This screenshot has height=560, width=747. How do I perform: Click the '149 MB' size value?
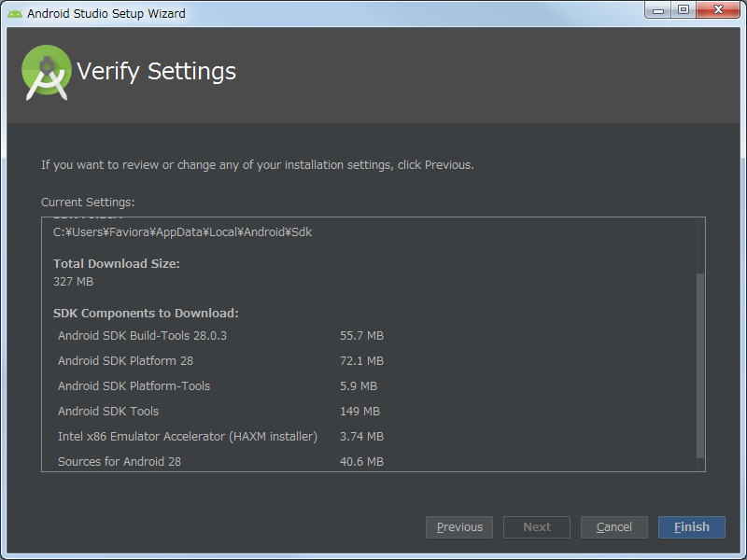[359, 412]
